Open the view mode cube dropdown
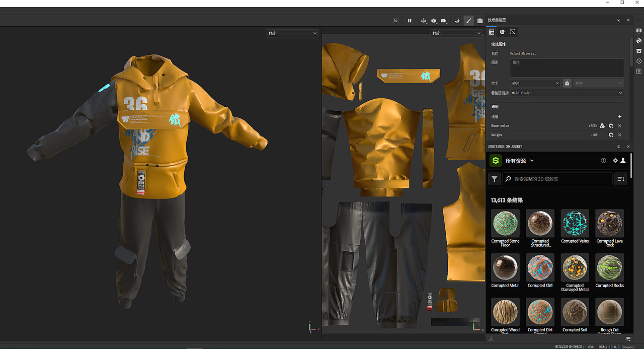 click(x=434, y=21)
